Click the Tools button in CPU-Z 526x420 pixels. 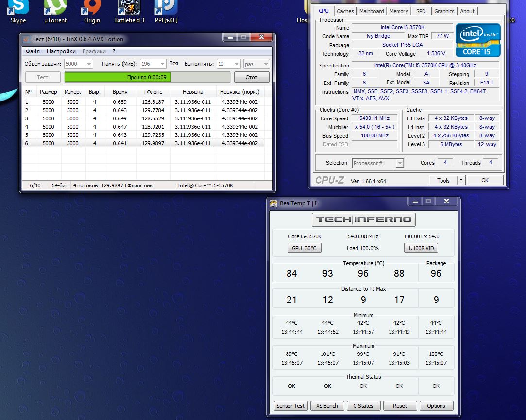click(443, 180)
